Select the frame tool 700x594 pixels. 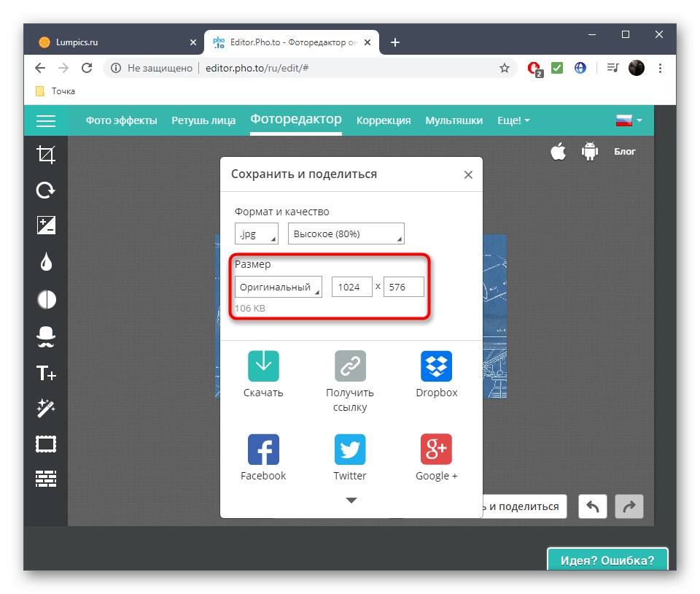point(45,444)
